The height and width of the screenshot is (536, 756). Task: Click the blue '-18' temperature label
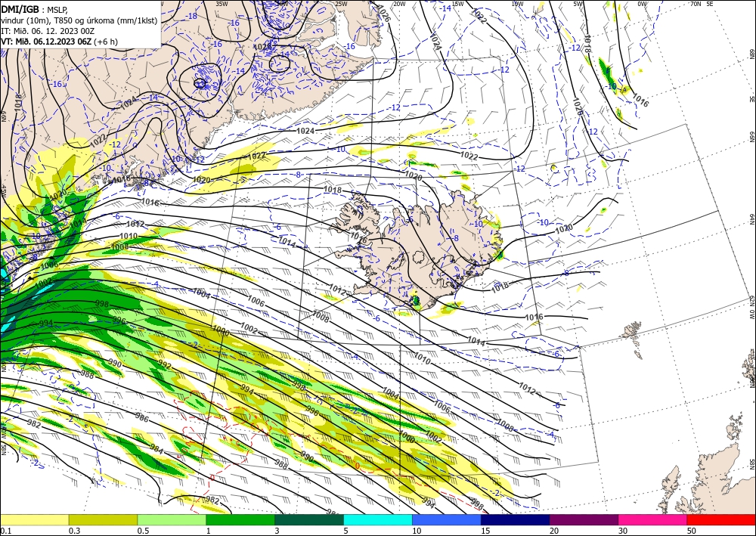[x=192, y=16]
